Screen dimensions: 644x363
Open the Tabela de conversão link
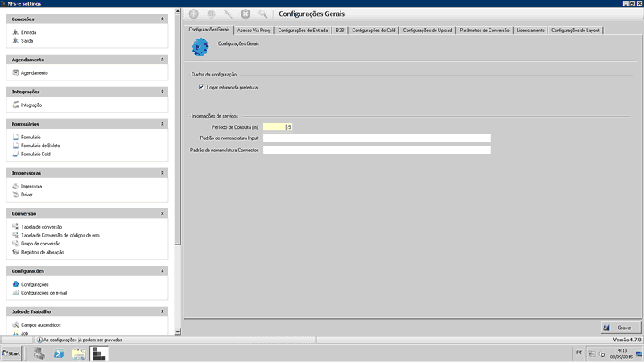coord(42,227)
